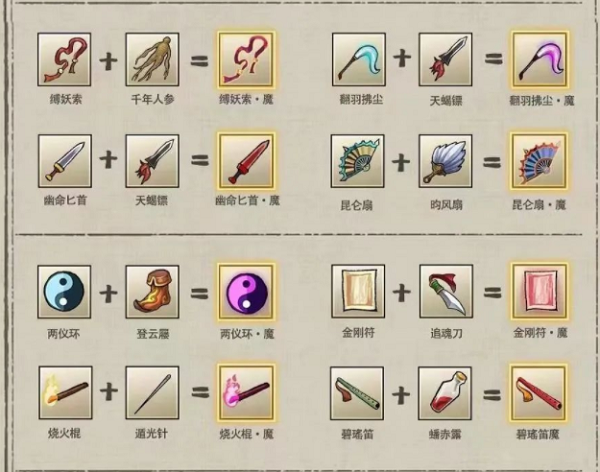Pick the 翻羽拂尘·魔 purple whisk icon
Viewport: 600px width, 472px height.
540,59
